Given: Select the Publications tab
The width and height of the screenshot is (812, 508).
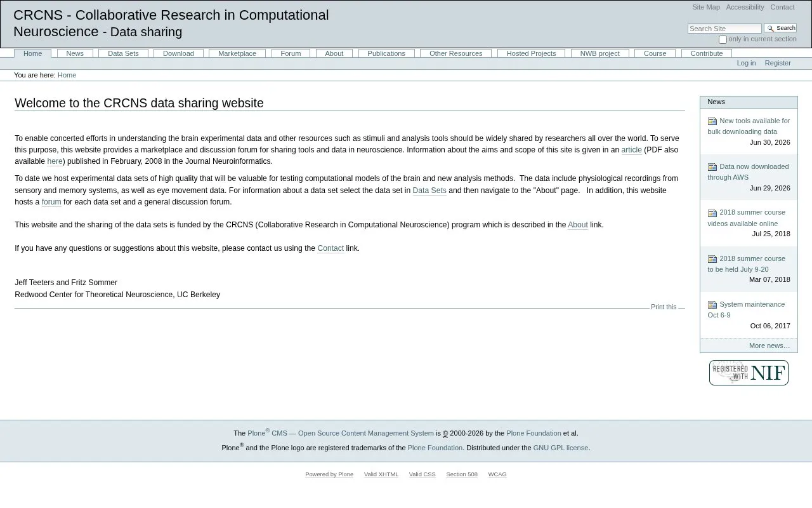Looking at the screenshot, I should pos(386,53).
